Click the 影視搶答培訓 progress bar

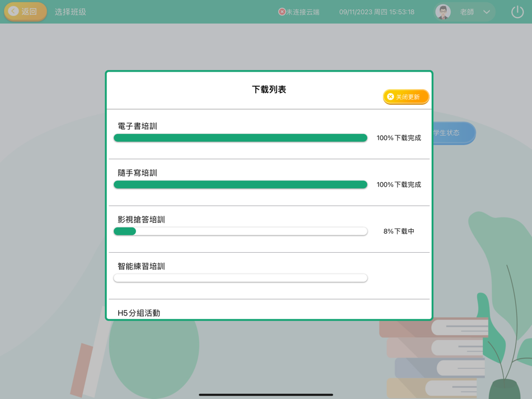(241, 231)
